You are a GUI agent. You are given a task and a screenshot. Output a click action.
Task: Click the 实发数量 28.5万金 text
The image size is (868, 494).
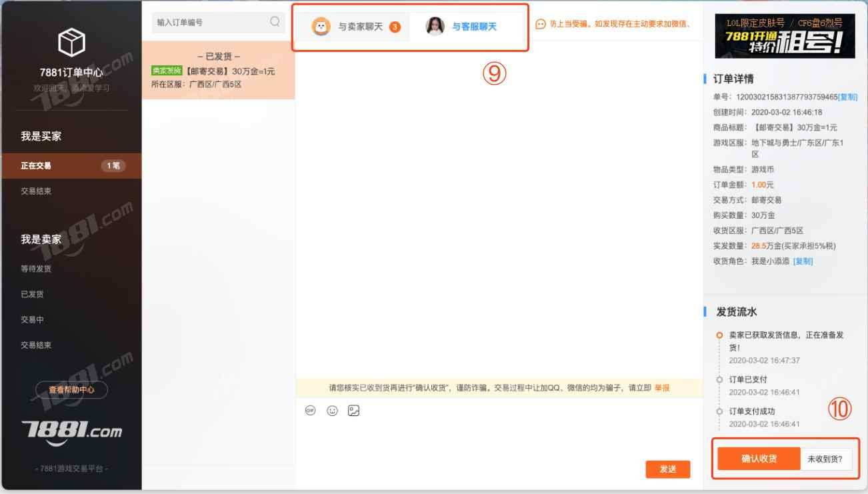pyautogui.click(x=774, y=245)
